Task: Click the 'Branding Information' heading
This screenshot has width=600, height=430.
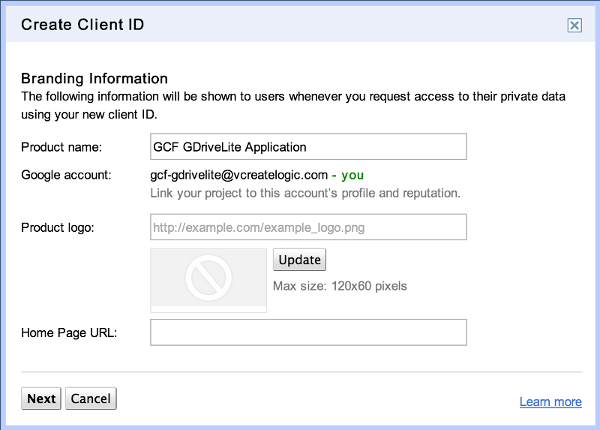Action: 95,78
